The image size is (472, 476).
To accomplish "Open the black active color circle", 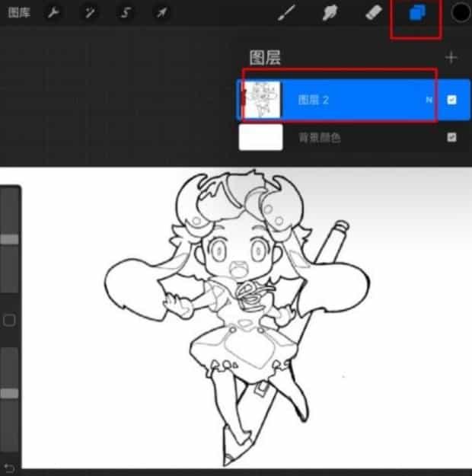I will coord(460,13).
